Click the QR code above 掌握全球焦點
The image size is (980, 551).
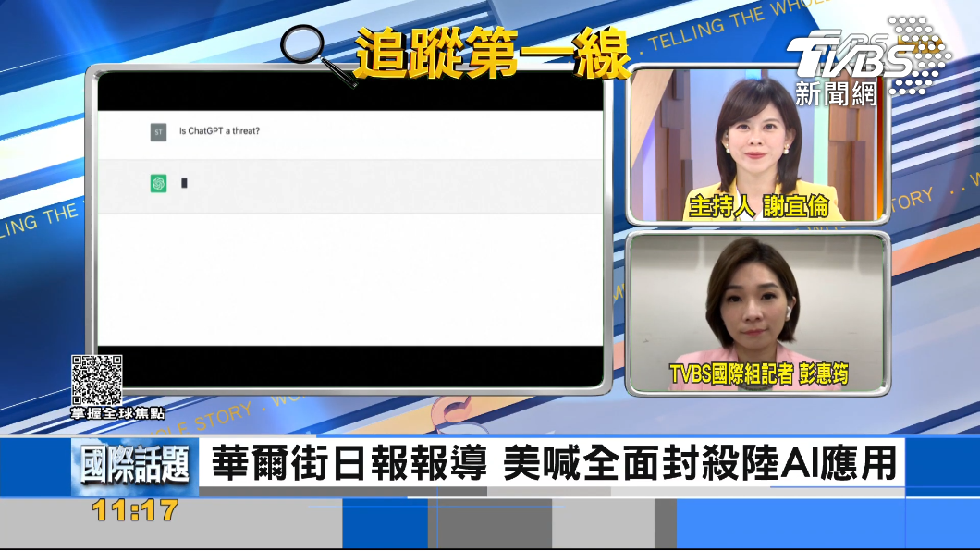pyautogui.click(x=97, y=381)
